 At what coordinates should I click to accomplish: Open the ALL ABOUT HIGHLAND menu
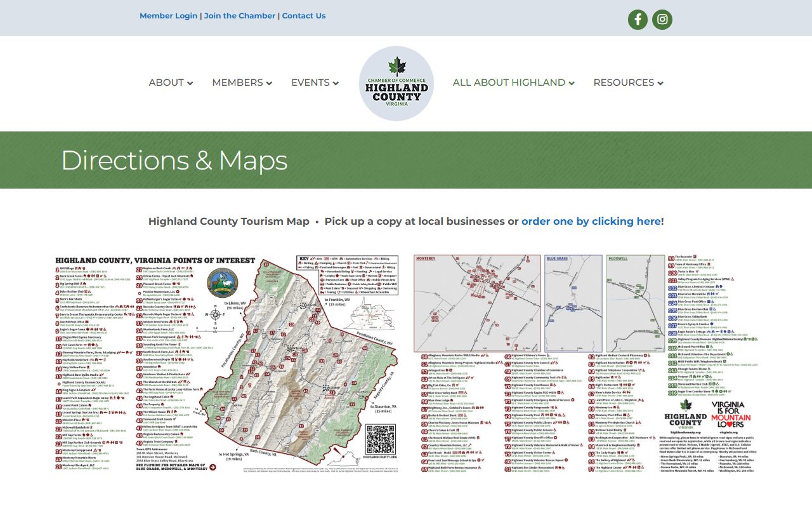513,83
